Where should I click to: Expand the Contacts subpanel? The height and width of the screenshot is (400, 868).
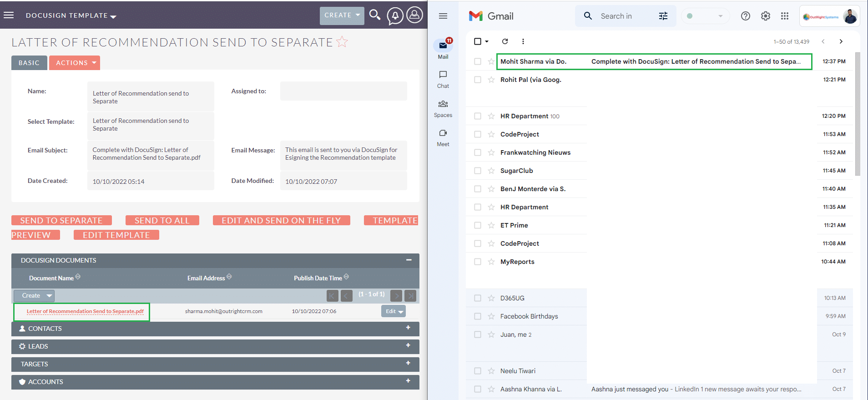pyautogui.click(x=408, y=328)
